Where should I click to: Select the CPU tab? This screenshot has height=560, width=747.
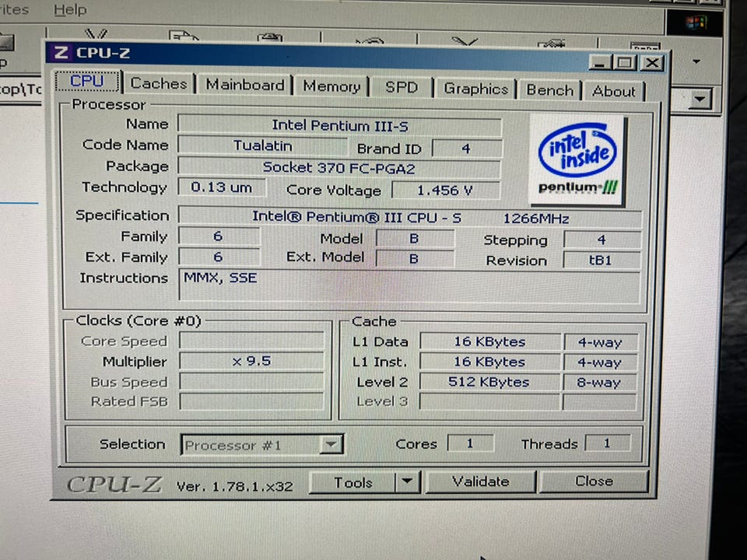[86, 81]
